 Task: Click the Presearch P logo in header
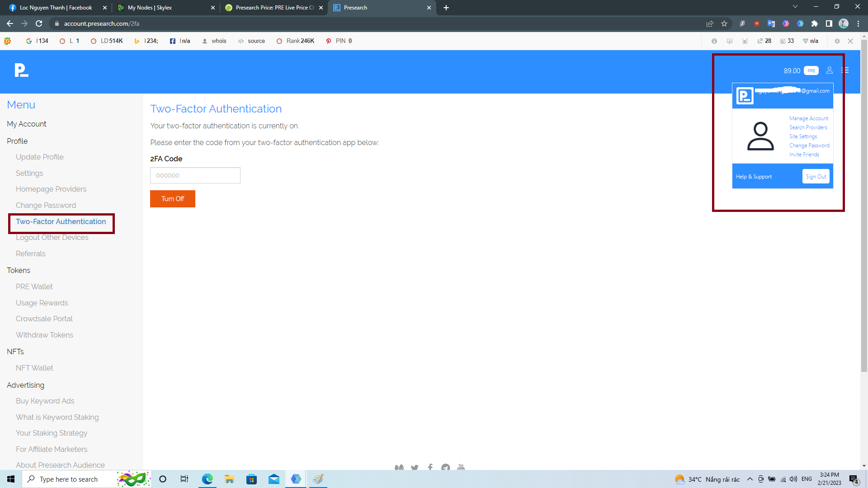pyautogui.click(x=21, y=70)
